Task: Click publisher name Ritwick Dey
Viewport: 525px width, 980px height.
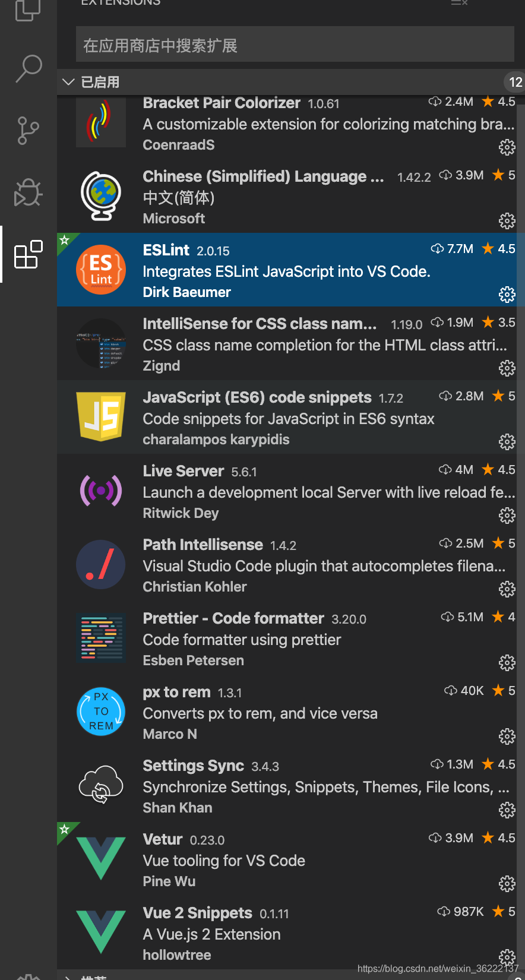Action: point(181,513)
